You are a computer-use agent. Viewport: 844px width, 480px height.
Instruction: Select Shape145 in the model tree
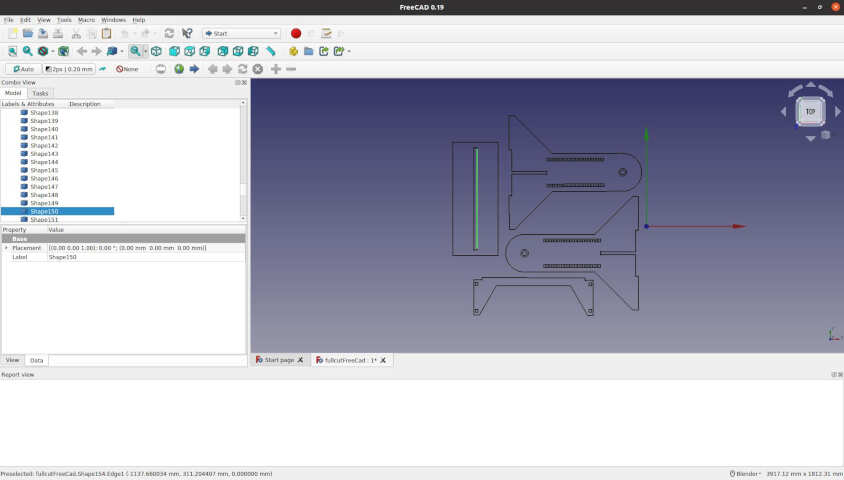(44, 170)
